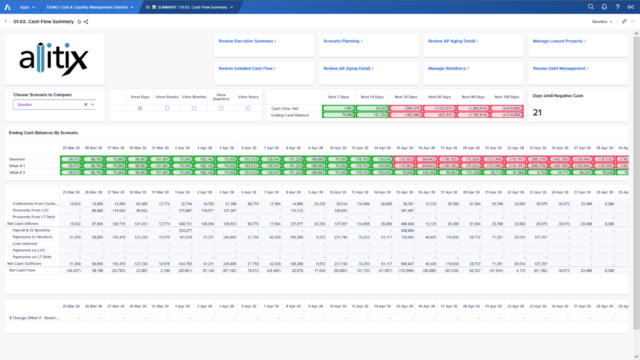The image size is (640, 360).
Task: Select the Next 14 Days Ending Cash Balance cell
Action: [x=372, y=115]
